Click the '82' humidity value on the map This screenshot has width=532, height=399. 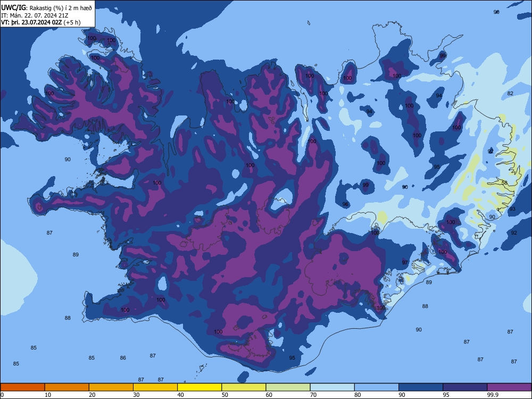tap(510, 93)
